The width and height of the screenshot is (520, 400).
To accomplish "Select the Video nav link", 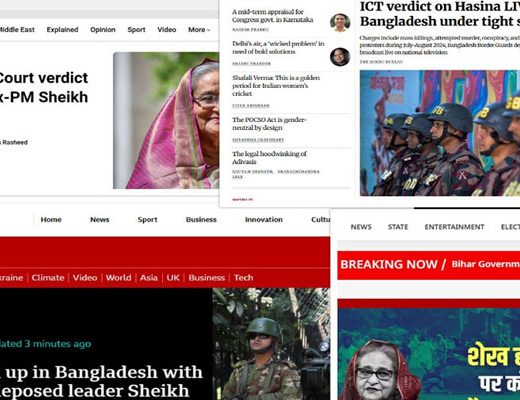I will [x=167, y=30].
